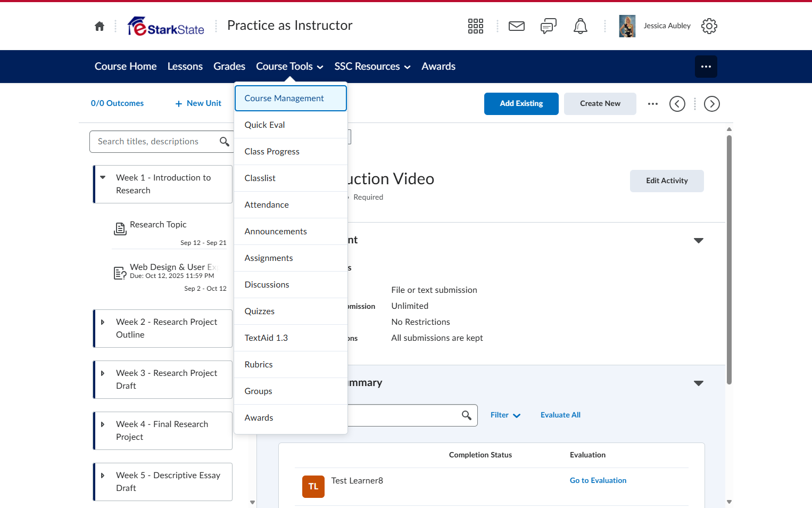
Task: Select Attendance menu item
Action: 291,205
